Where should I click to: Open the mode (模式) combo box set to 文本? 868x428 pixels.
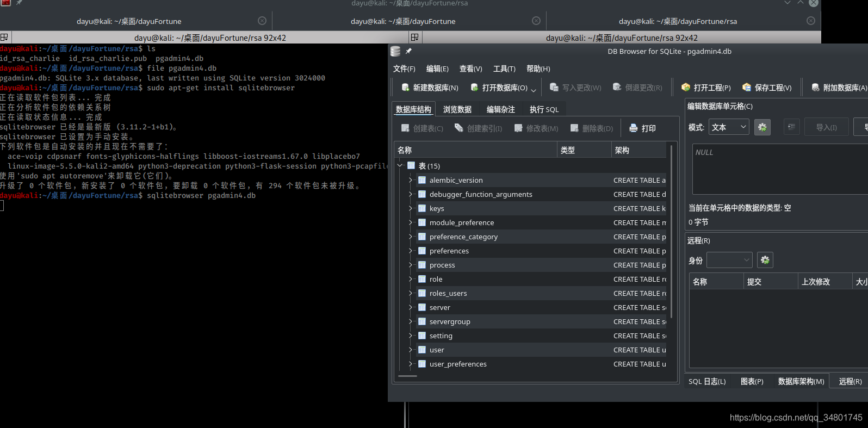click(729, 127)
